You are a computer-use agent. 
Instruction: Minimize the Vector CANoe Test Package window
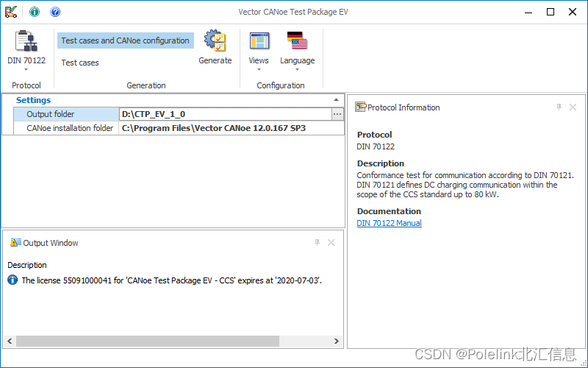click(528, 12)
